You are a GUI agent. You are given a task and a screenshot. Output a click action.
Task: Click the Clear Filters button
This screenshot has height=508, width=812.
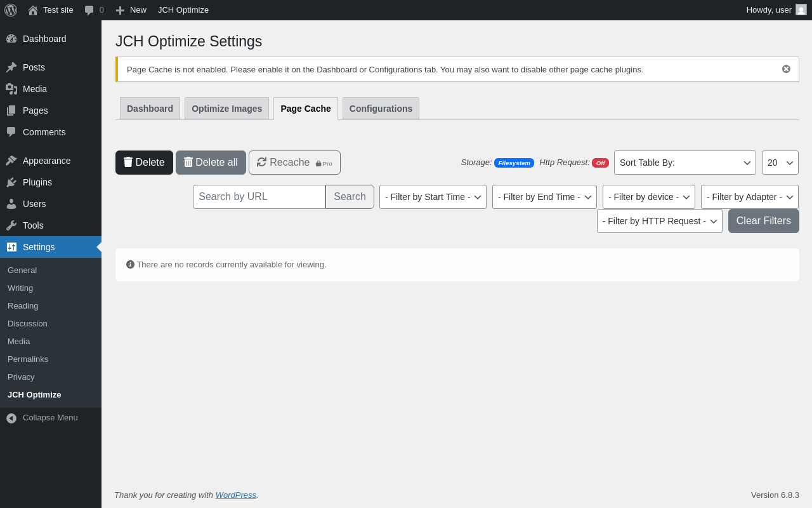point(764,221)
